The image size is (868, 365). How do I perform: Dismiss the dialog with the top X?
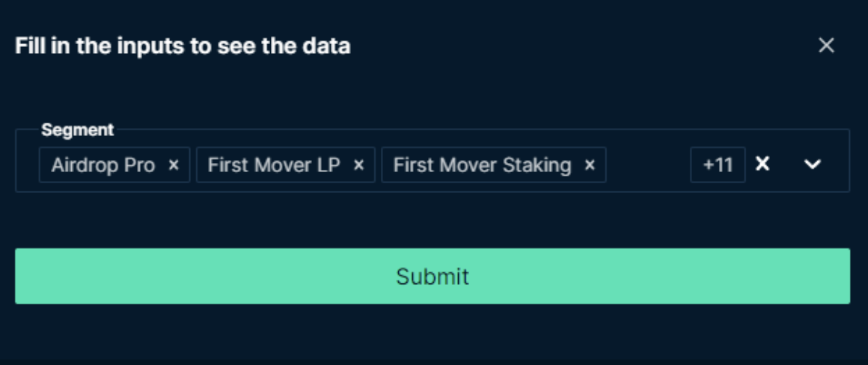[x=826, y=46]
